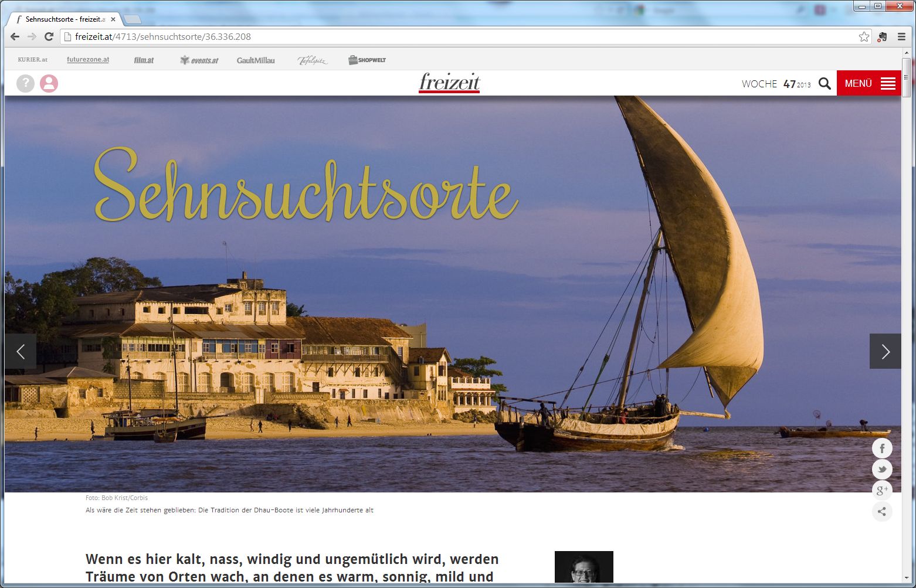Image resolution: width=916 pixels, height=588 pixels.
Task: Show previous slide with left arrow
Action: pos(21,351)
